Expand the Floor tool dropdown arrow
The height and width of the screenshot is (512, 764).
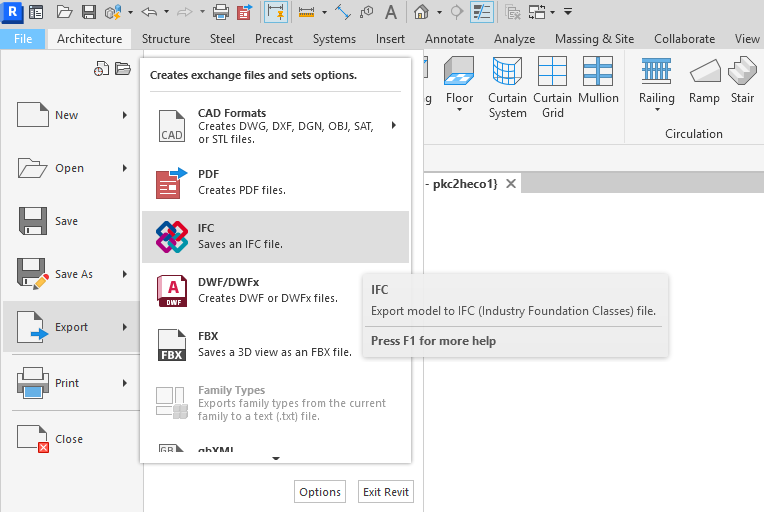[459, 110]
